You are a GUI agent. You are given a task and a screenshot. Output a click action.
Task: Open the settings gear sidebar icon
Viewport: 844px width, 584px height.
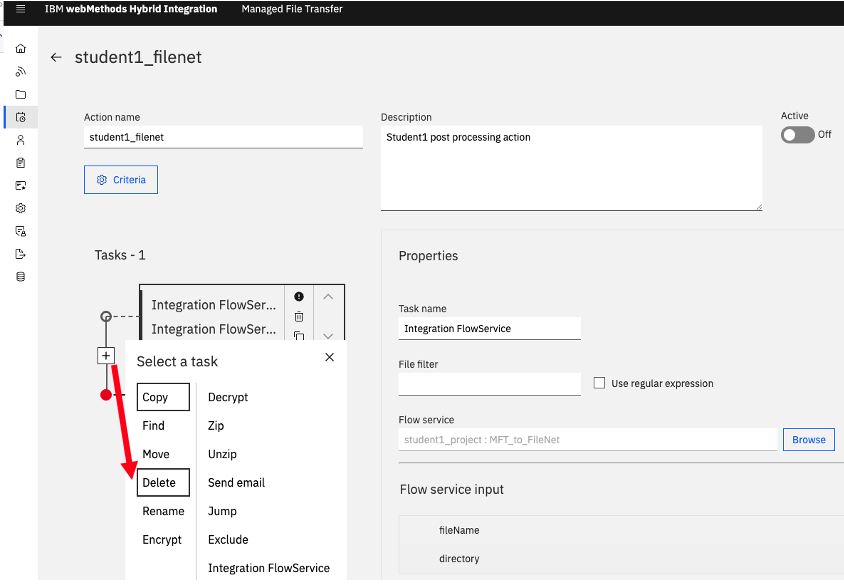tap(20, 208)
